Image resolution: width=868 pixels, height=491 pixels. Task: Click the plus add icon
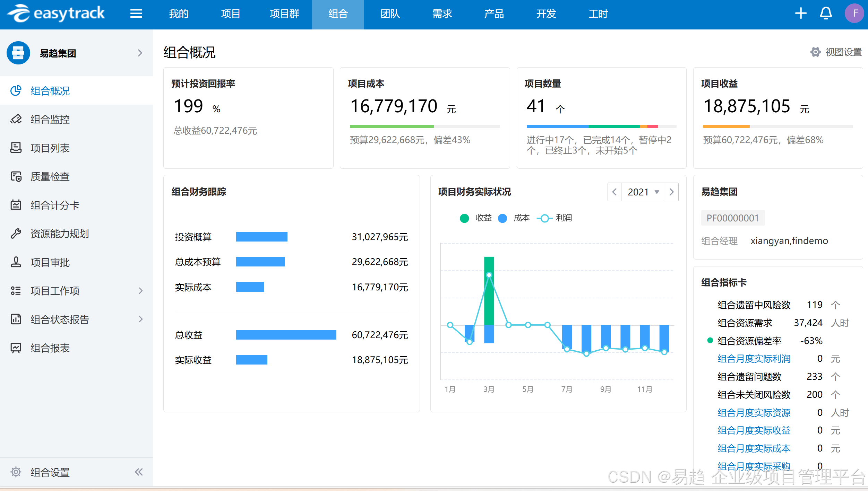801,14
